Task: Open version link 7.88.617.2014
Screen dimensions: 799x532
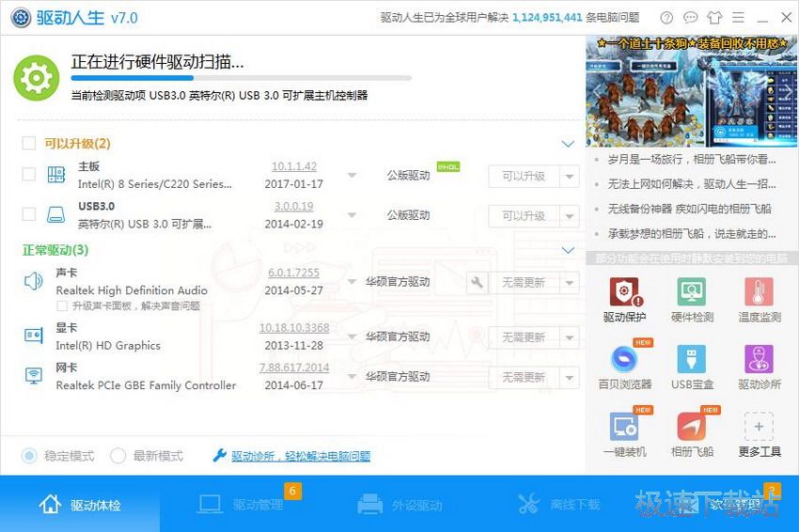Action: tap(294, 368)
